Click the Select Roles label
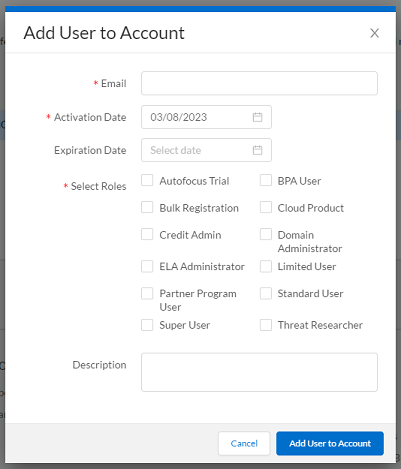This screenshot has width=401, height=469. (x=98, y=186)
